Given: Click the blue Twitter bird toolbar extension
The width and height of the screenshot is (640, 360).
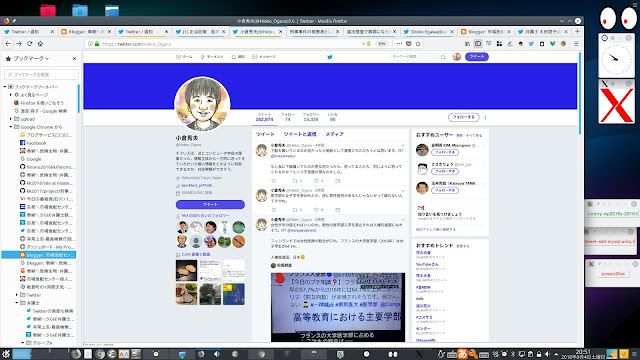Looking at the screenshot, I should [x=531, y=44].
